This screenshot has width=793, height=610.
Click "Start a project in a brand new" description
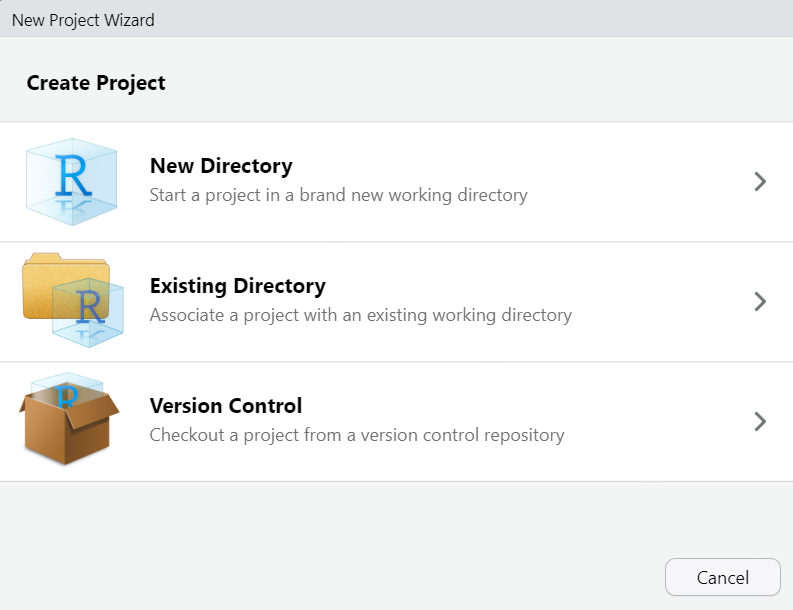pos(270,195)
